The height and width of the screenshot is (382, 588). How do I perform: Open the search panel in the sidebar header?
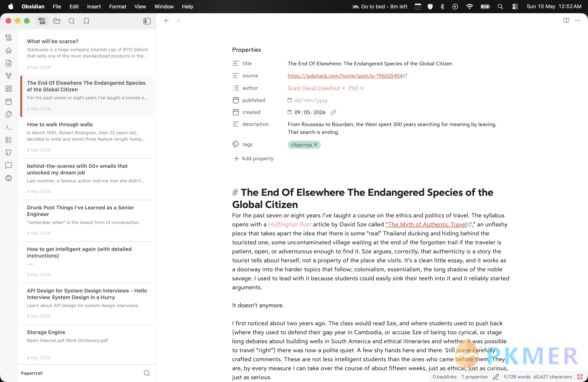[71, 21]
